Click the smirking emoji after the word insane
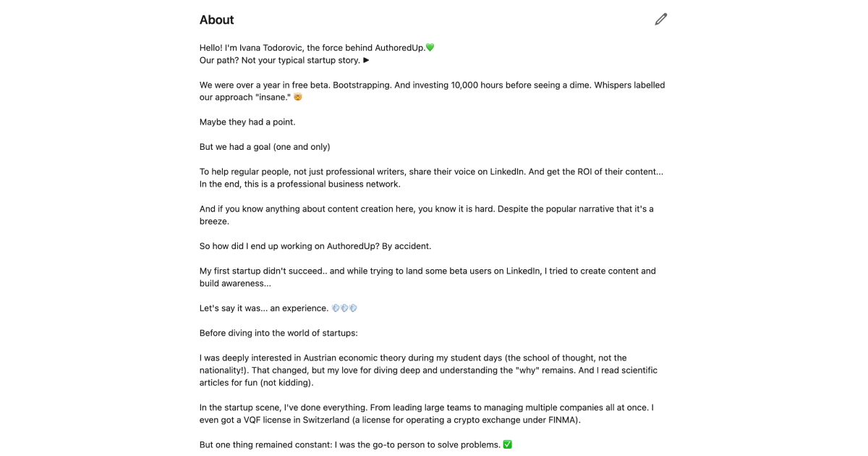Image resolution: width=868 pixels, height=456 pixels. point(297,96)
